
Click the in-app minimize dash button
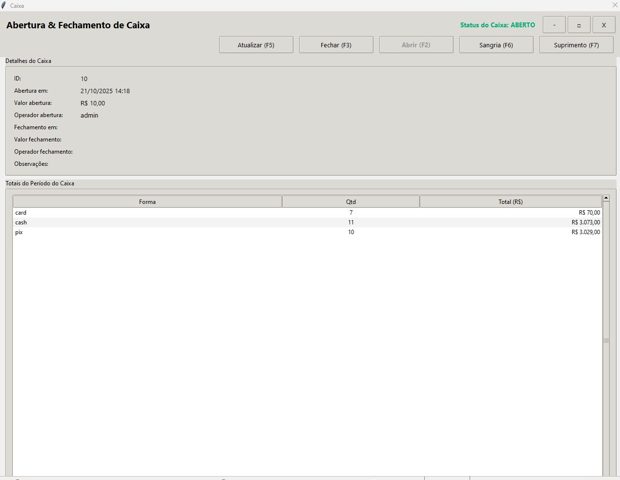(x=554, y=25)
